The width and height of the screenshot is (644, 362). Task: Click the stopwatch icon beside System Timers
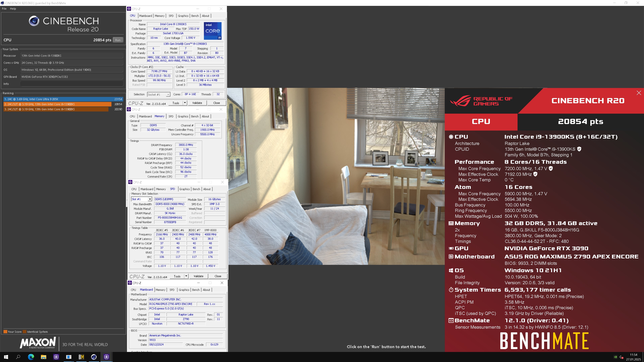coord(451,290)
